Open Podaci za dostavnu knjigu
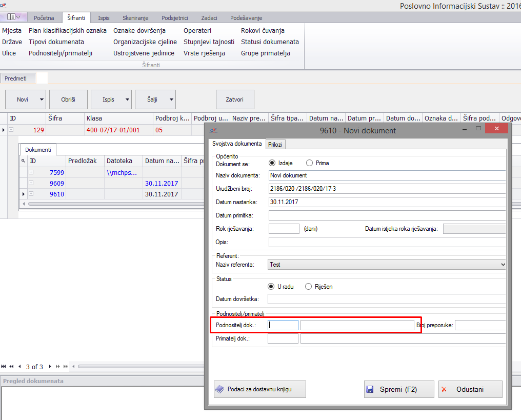521x420 pixels. pos(260,389)
